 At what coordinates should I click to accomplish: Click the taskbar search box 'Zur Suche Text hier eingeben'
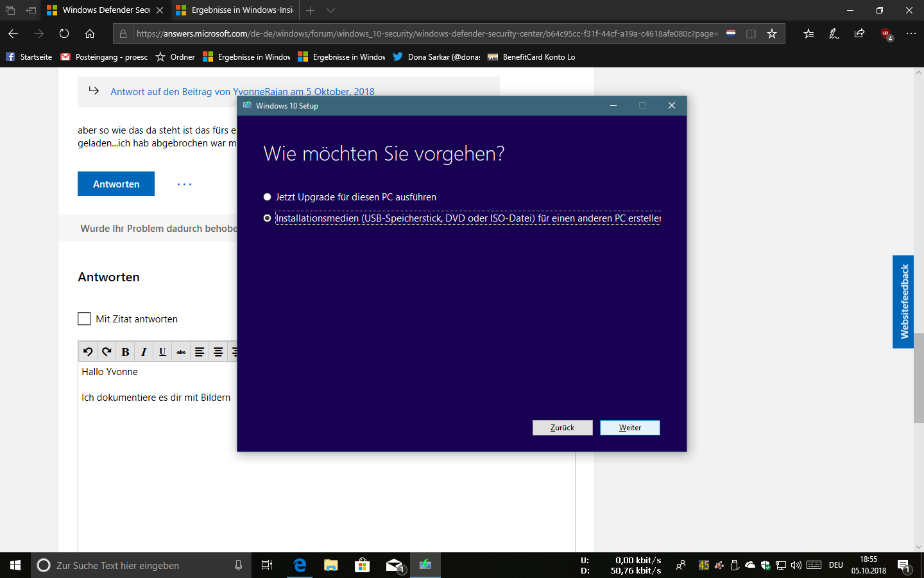click(x=141, y=565)
